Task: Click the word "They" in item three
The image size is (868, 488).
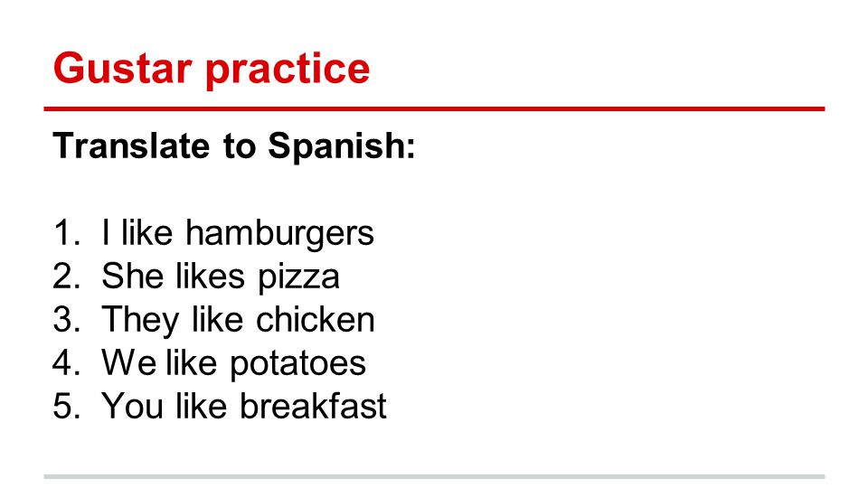Action: 141,321
